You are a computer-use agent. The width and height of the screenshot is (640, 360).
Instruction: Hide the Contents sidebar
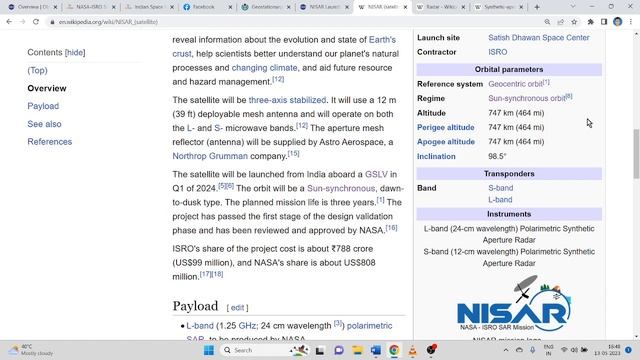click(x=75, y=53)
